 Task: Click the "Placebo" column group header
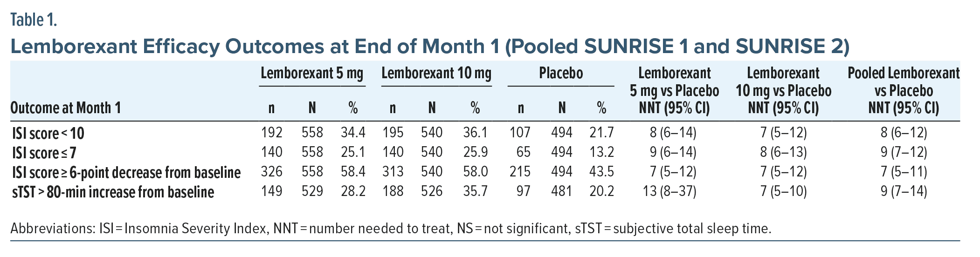pyautogui.click(x=560, y=74)
